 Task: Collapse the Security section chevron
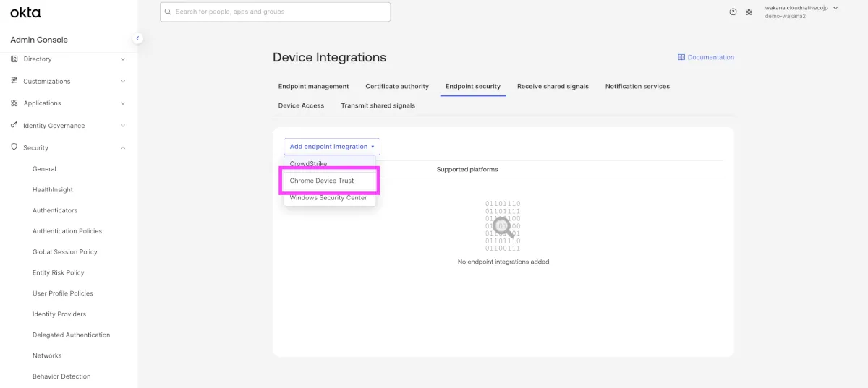122,147
